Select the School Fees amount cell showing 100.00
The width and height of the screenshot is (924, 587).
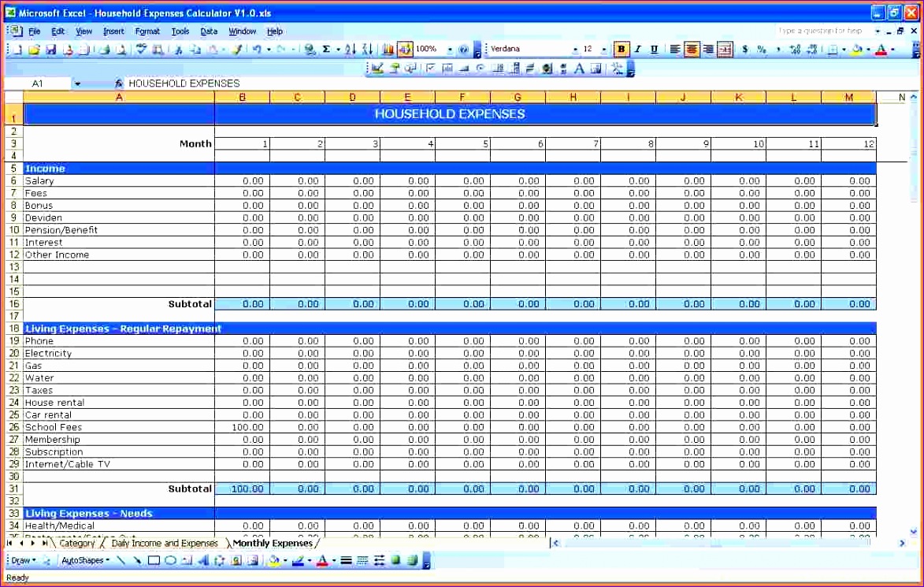tap(243, 427)
